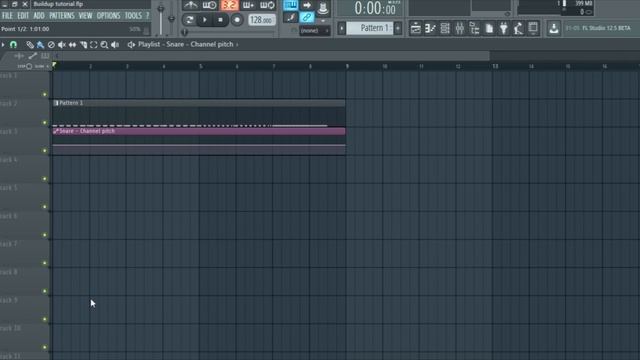Click the blue link chain icon
This screenshot has width=640, height=360.
[x=307, y=18]
